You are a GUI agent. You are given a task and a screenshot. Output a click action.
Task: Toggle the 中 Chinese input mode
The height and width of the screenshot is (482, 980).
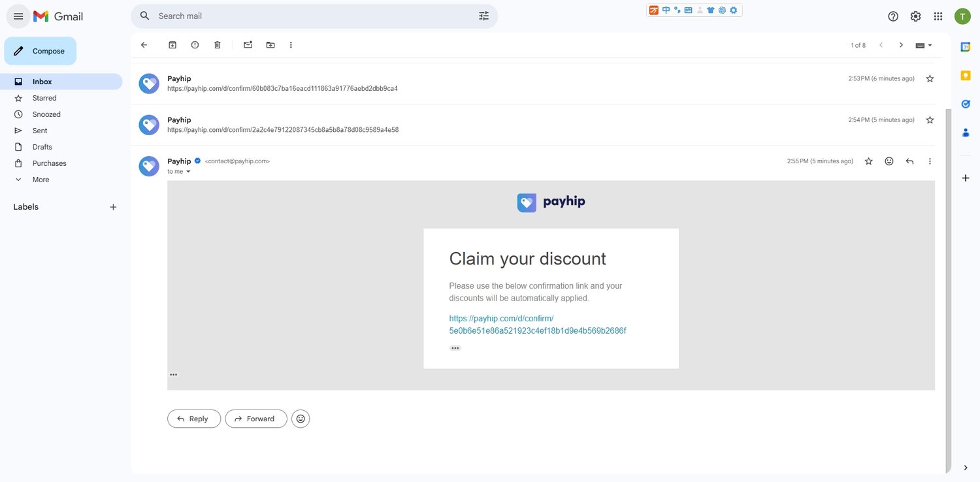pyautogui.click(x=666, y=10)
